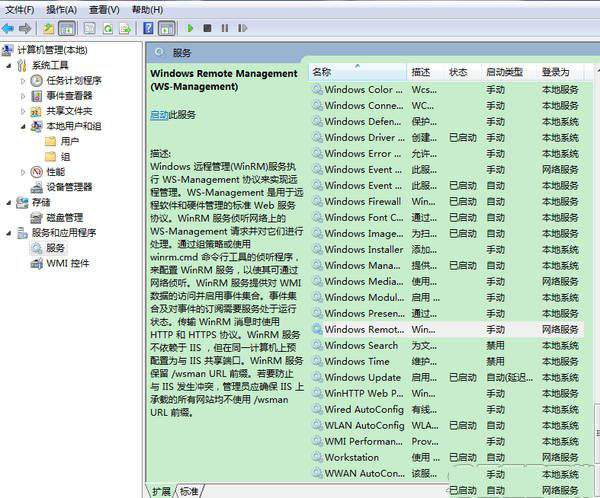
Task: Select the Windows Firewall service row
Action: point(448,202)
